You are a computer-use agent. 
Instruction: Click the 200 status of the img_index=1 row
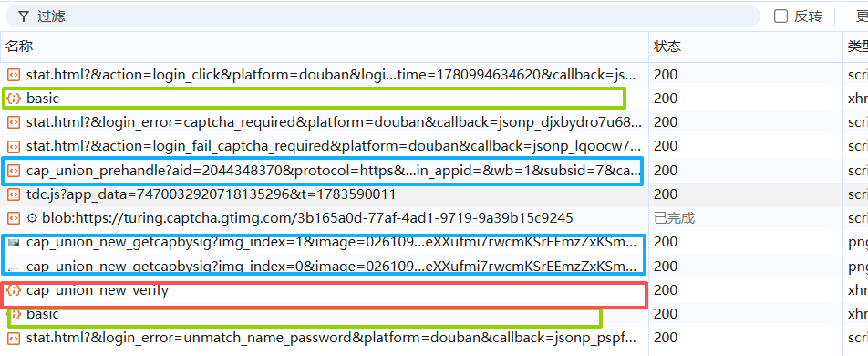point(666,242)
